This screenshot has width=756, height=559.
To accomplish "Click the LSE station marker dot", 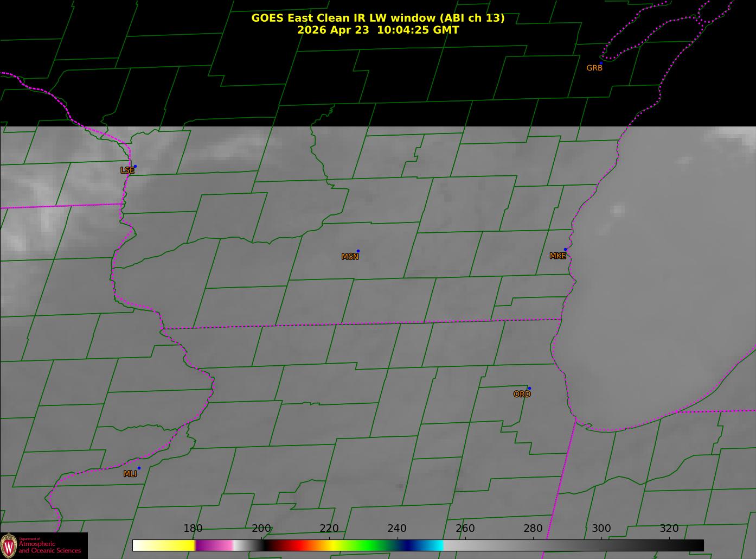I will pos(135,167).
